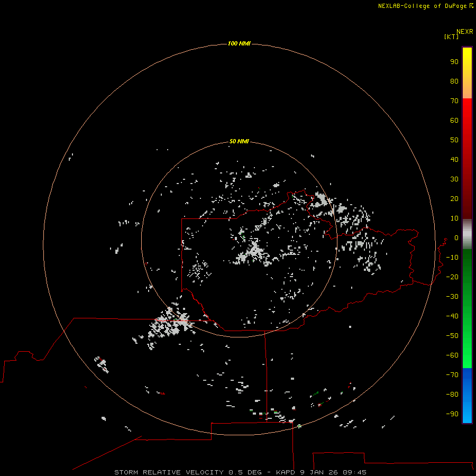Screen dimensions: 476x476
Task: Click the 30 value on velocity scale
Action: (x=454, y=179)
